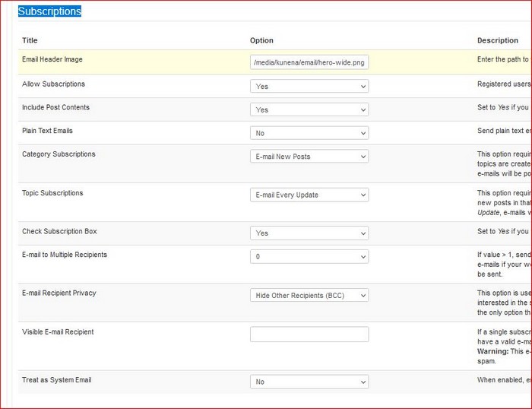Click the Category Subscriptions row label
The image size is (532, 409).
tap(59, 154)
